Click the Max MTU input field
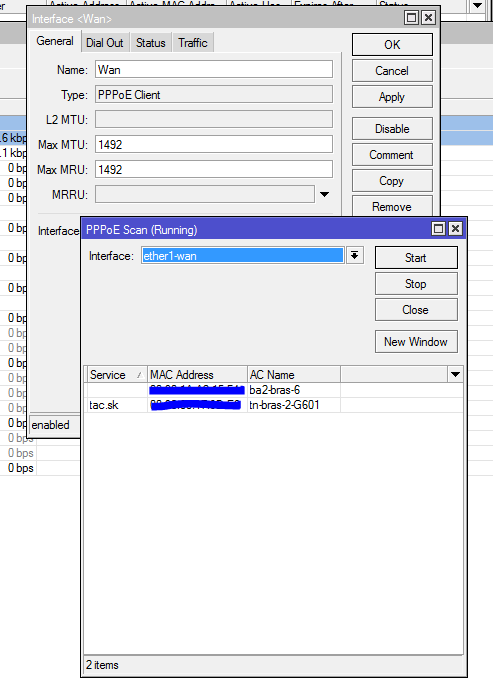 click(214, 145)
